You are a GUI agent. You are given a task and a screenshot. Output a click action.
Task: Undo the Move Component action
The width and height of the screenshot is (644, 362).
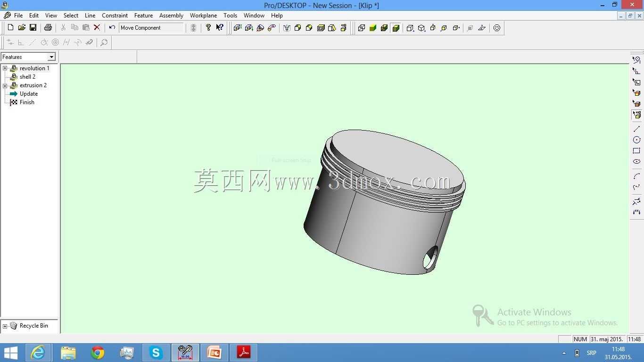112,28
